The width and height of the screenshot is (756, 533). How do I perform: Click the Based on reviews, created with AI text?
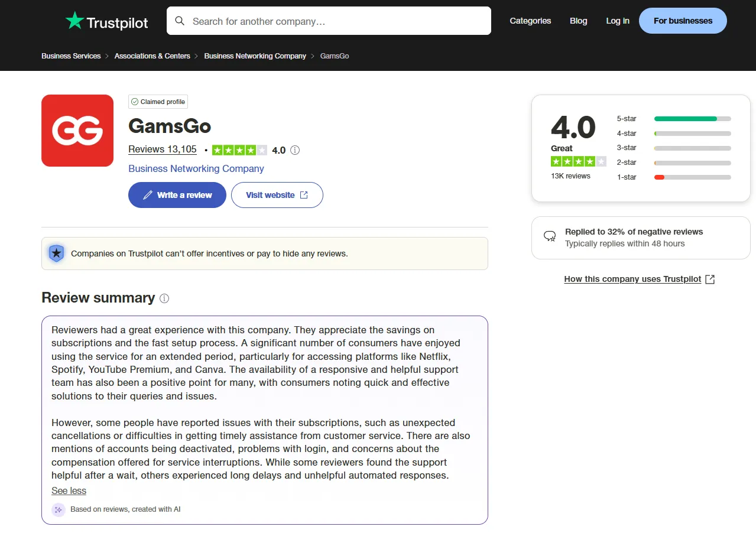click(x=125, y=509)
